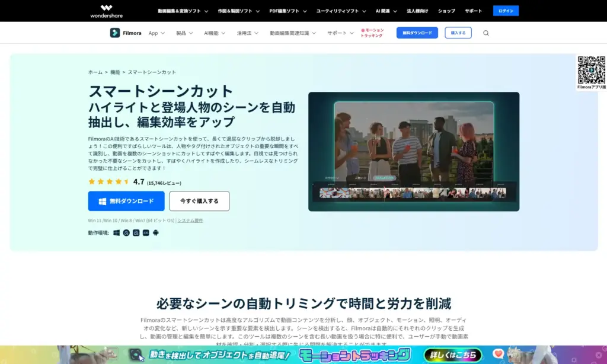The width and height of the screenshot is (607, 364).
Task: Click the filmstrip timeline in preview
Action: (413, 193)
